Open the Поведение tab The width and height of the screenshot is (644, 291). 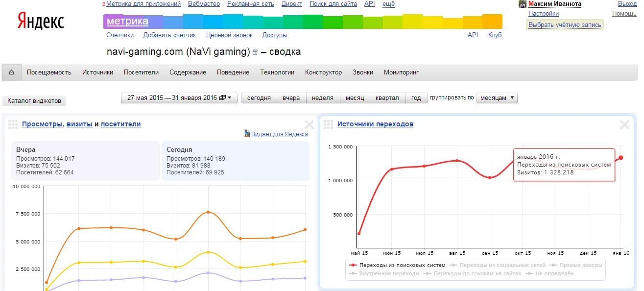233,72
